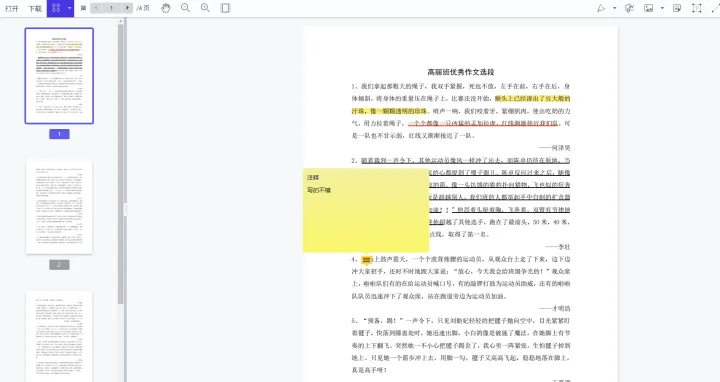Image resolution: width=720 pixels, height=382 pixels.
Task: Click the 打开 (Open) button
Action: coord(11,8)
